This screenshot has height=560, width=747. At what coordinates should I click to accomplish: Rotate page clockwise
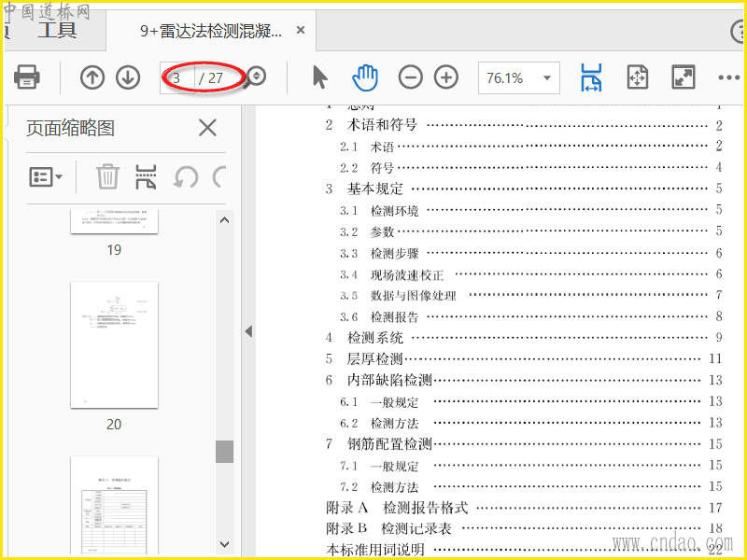(x=218, y=177)
